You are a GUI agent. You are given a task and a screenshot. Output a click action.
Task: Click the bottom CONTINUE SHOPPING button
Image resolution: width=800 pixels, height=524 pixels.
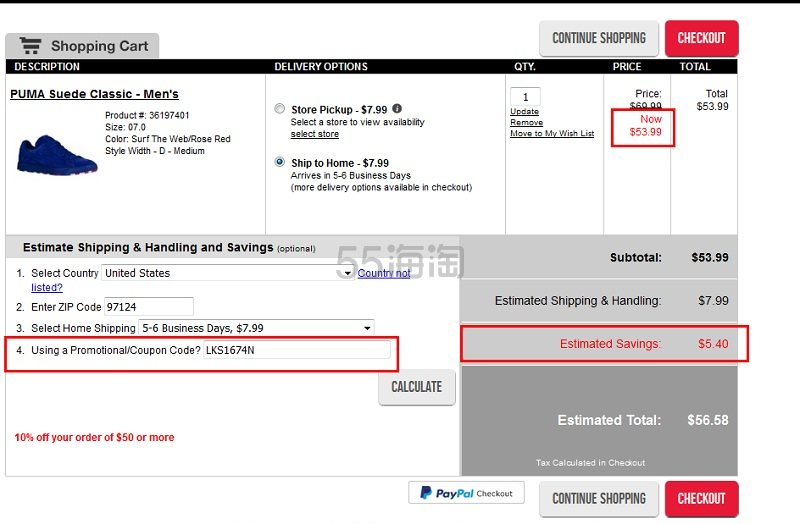(x=599, y=498)
